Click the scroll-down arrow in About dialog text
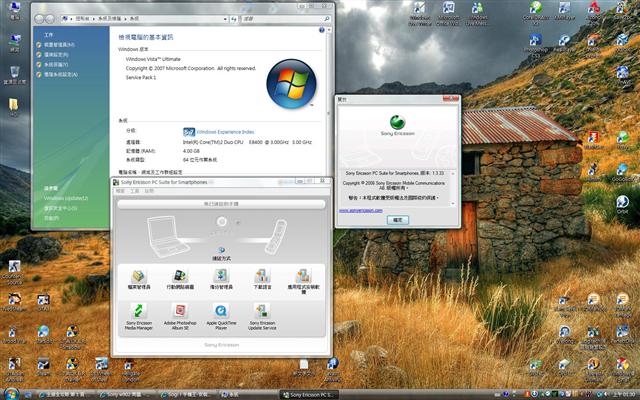Image resolution: width=640 pixels, height=400 pixels. [x=453, y=203]
